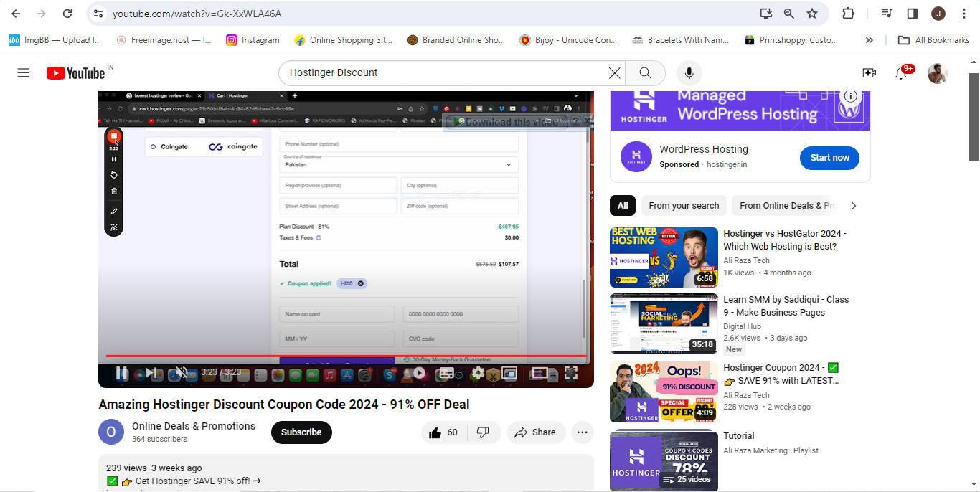Open hostinger.in sponsored link
The image size is (980, 492).
727,164
